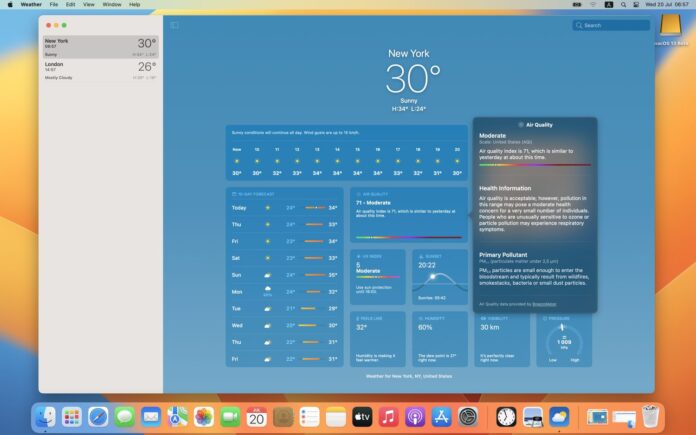Click the Primary Pollutant heading in popover

[x=503, y=255]
